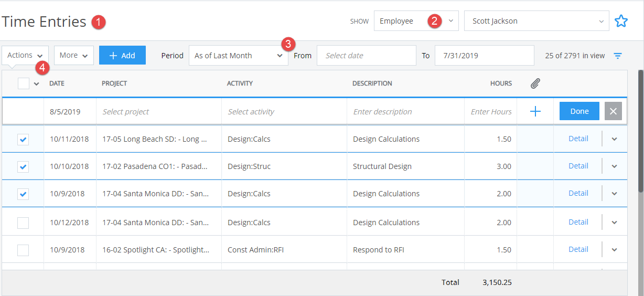Click the Structural Design description cell
Screen dimensions: 644x296
point(406,166)
